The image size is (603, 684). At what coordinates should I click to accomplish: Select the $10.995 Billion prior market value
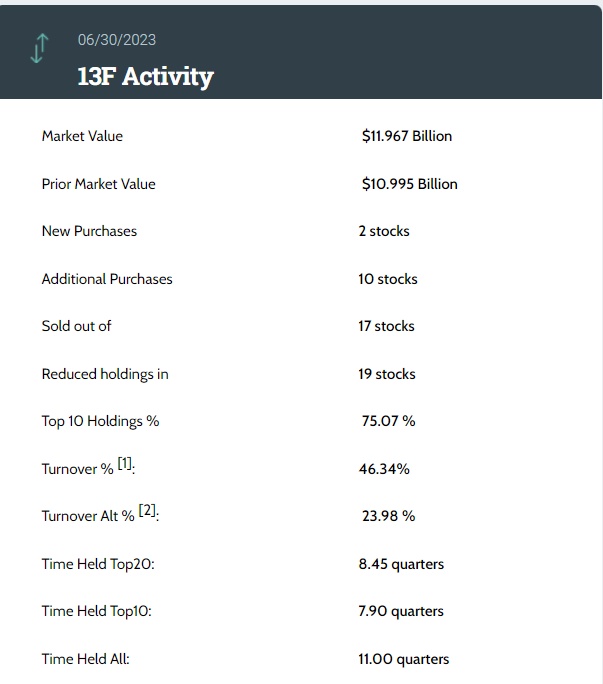409,184
